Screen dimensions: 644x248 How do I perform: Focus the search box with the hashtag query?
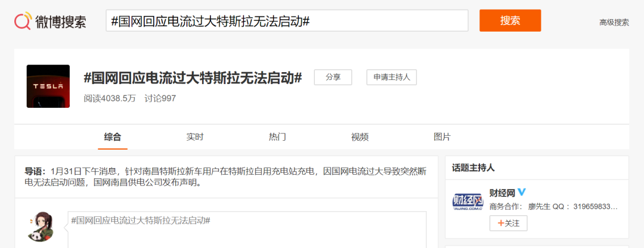pyautogui.click(x=287, y=20)
